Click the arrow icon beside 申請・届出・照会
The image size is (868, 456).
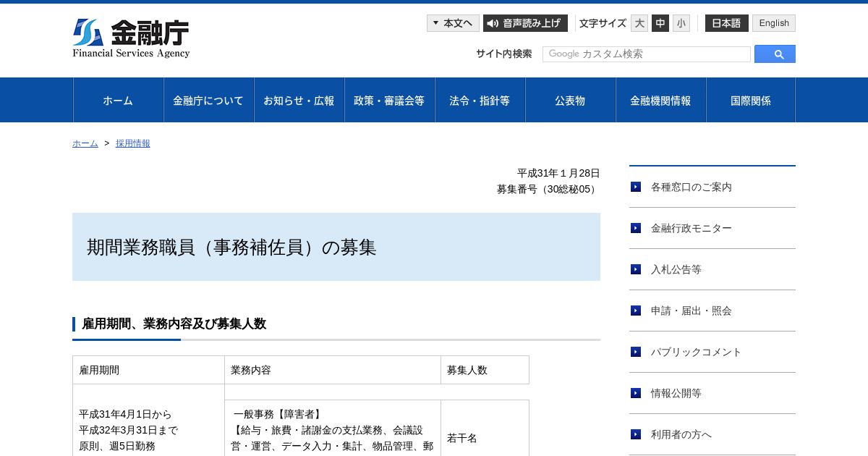pyautogui.click(x=636, y=311)
